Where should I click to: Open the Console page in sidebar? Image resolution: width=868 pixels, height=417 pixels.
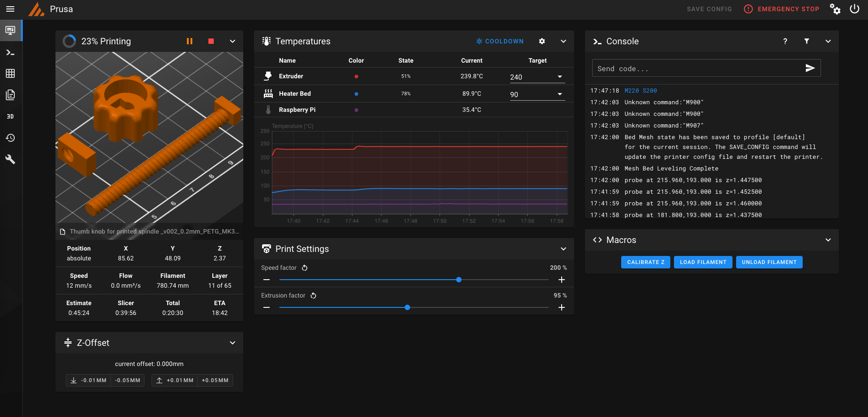pyautogui.click(x=10, y=53)
